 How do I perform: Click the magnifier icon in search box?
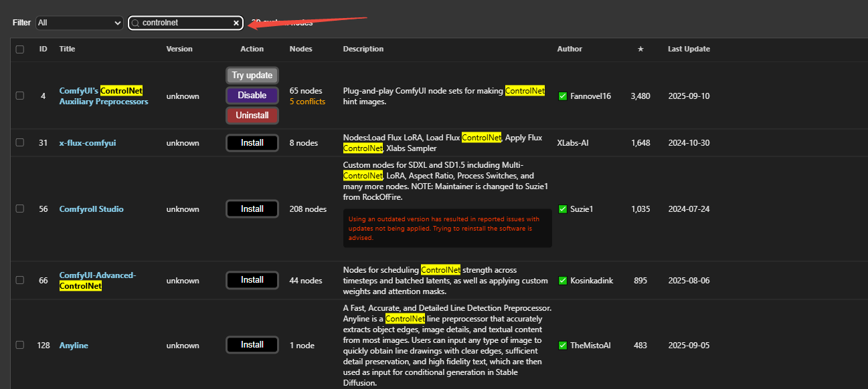[136, 23]
